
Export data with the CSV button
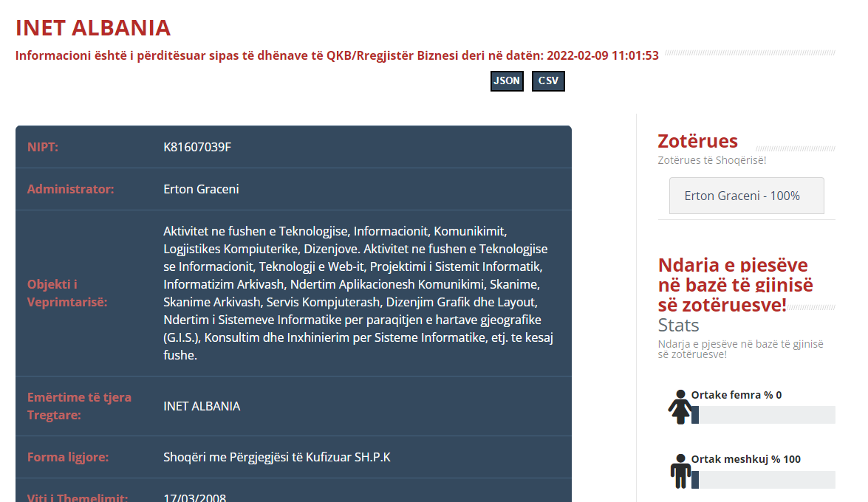[548, 80]
